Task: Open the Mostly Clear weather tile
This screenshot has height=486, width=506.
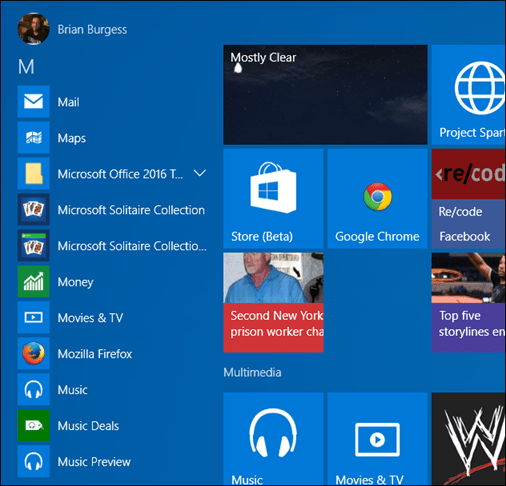Action: 325,95
